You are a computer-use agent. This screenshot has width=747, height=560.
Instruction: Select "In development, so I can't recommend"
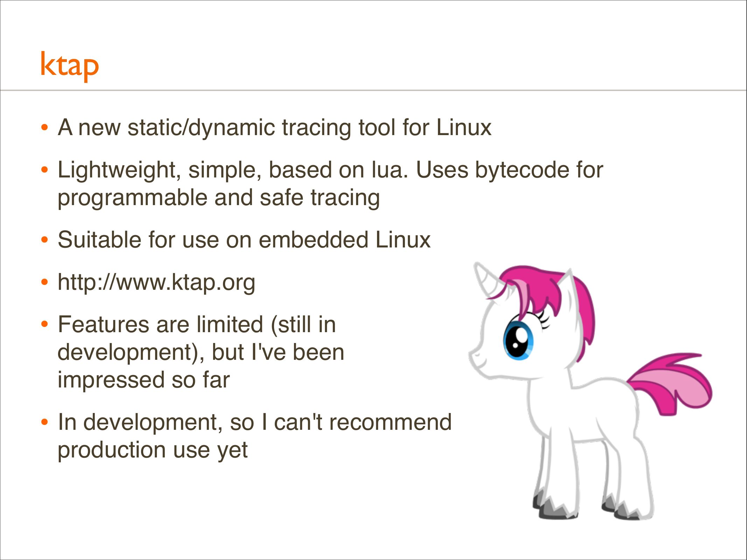pos(254,422)
